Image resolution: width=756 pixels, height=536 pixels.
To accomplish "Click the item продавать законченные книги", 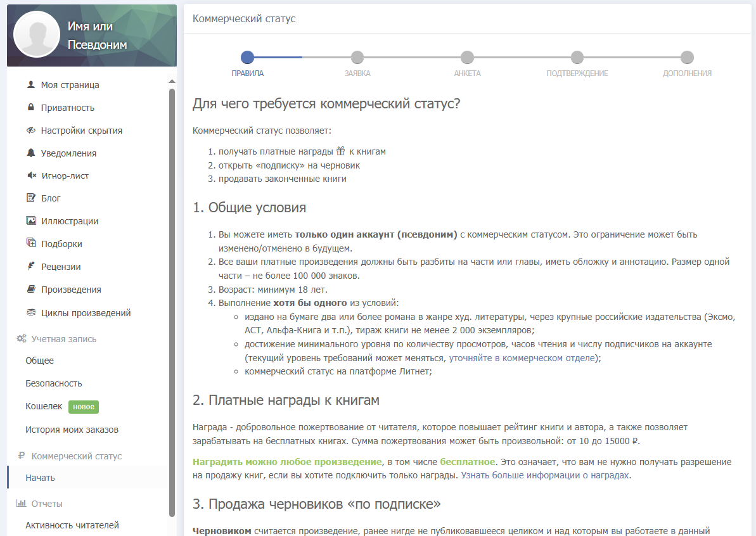I will coord(283,179).
